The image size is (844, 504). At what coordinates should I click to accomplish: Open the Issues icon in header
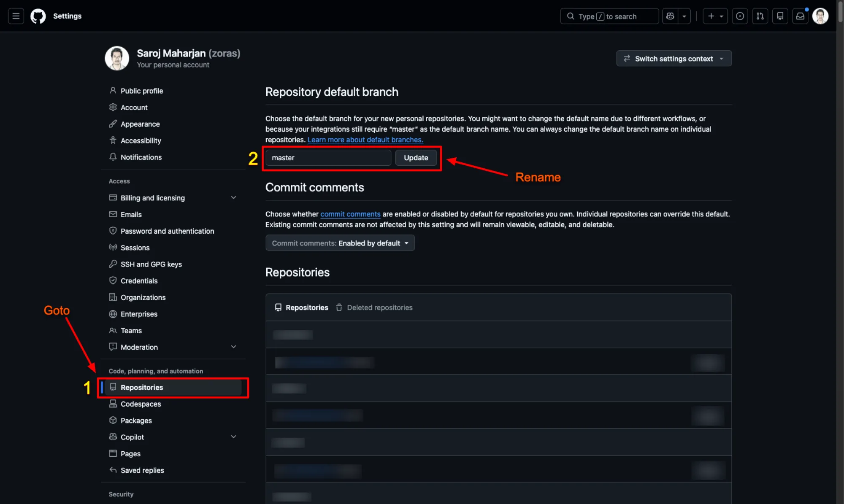coord(740,16)
